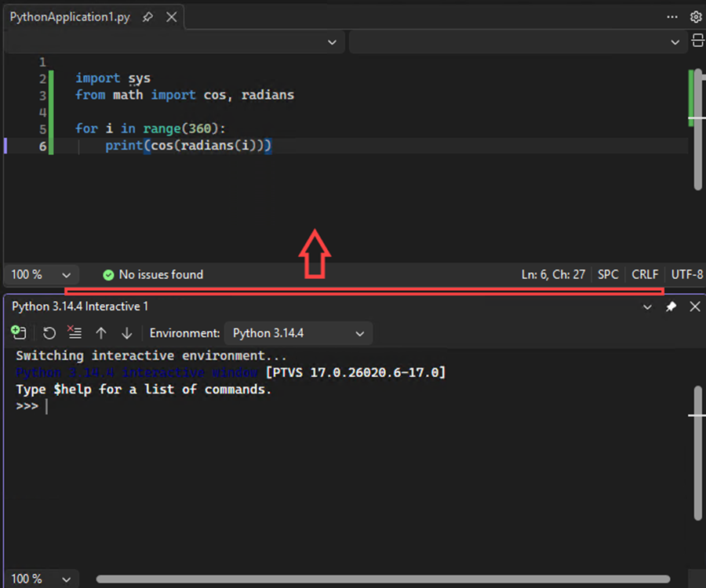The height and width of the screenshot is (588, 706).
Task: Click the CRLF line ending indicator
Action: 644,274
